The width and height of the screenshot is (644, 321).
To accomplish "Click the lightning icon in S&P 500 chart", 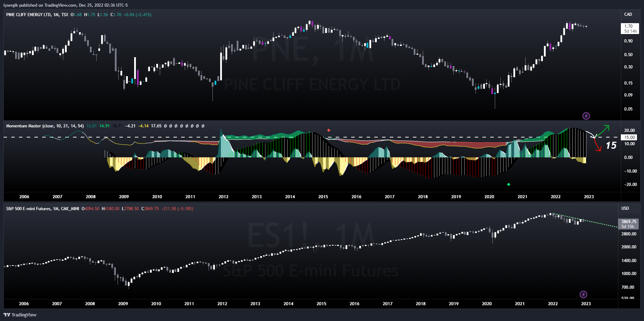I will (x=583, y=294).
